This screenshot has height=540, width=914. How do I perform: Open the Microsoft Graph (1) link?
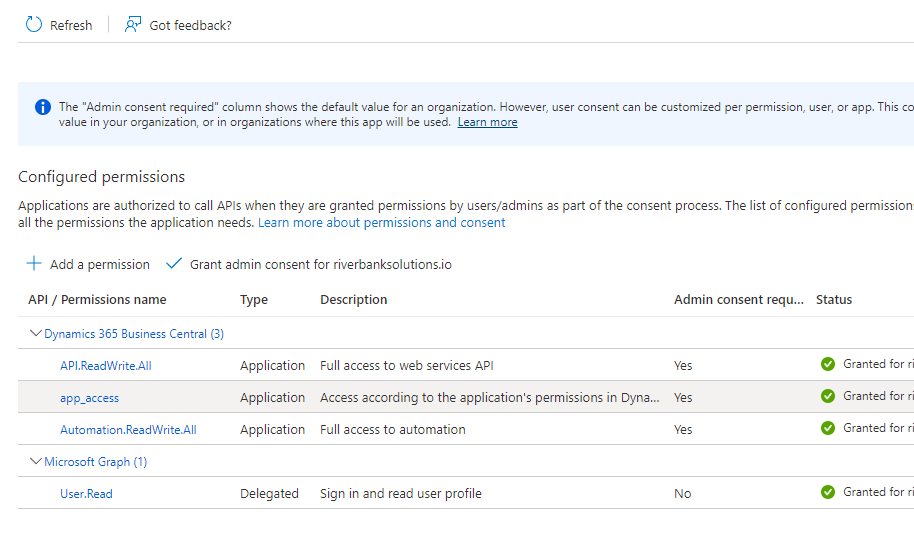pyautogui.click(x=96, y=462)
